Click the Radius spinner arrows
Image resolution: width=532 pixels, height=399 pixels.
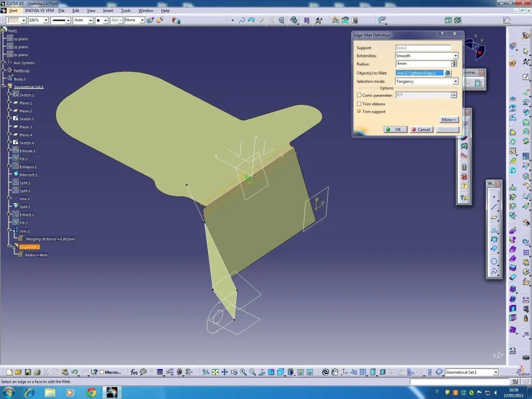point(454,64)
